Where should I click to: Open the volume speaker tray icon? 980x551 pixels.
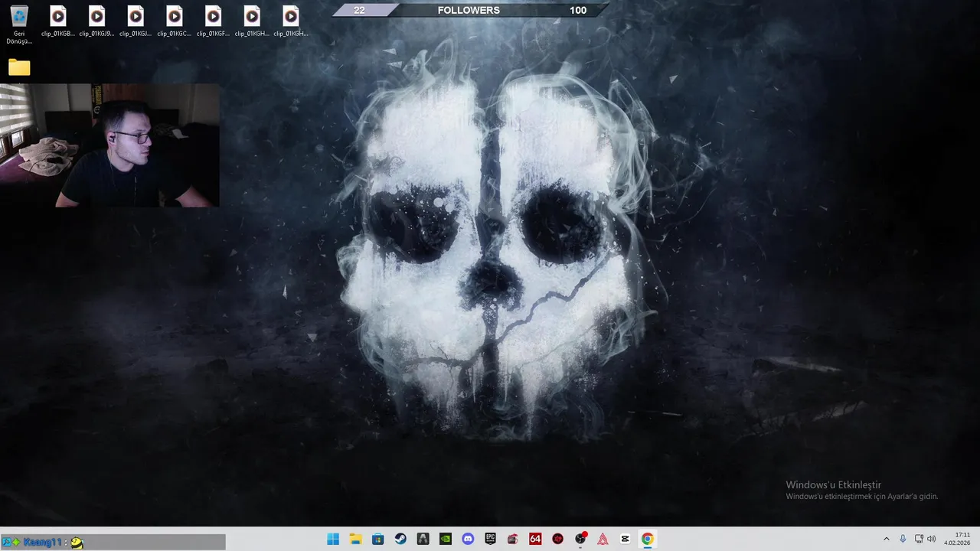click(932, 539)
